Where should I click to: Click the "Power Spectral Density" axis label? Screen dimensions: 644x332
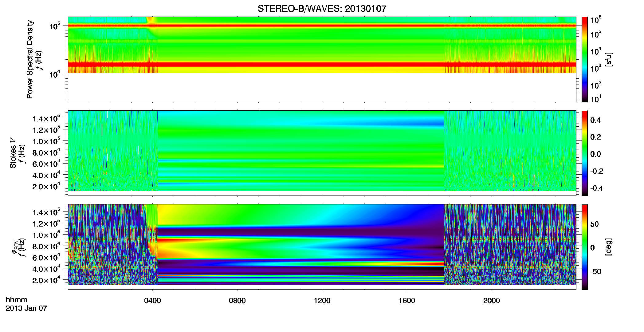[x=30, y=59]
